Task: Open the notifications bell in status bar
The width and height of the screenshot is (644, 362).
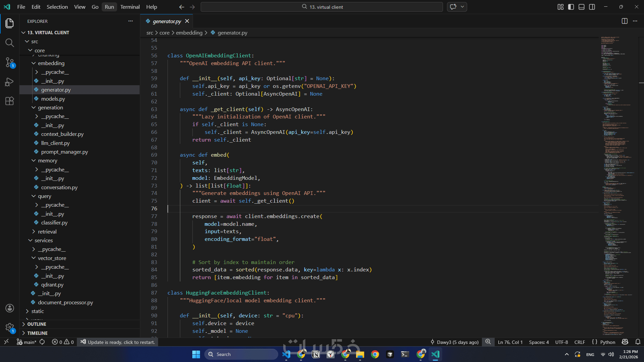Action: (638, 342)
